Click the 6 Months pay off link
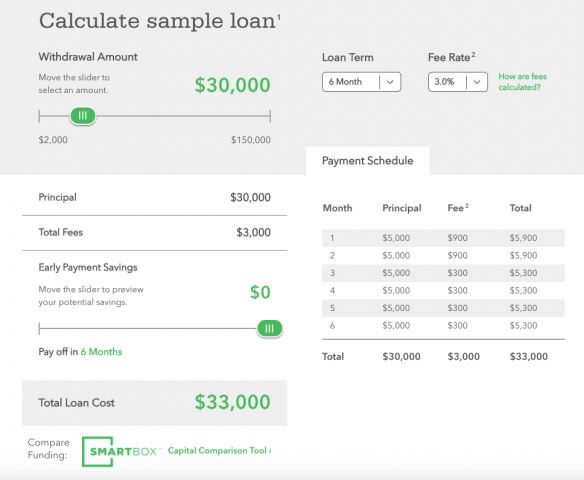The image size is (584, 480). click(101, 352)
